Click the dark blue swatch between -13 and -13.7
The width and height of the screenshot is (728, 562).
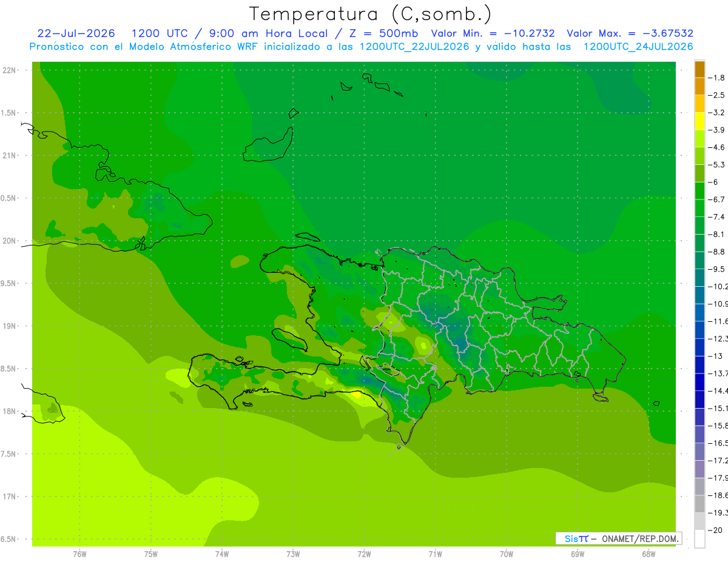699,364
